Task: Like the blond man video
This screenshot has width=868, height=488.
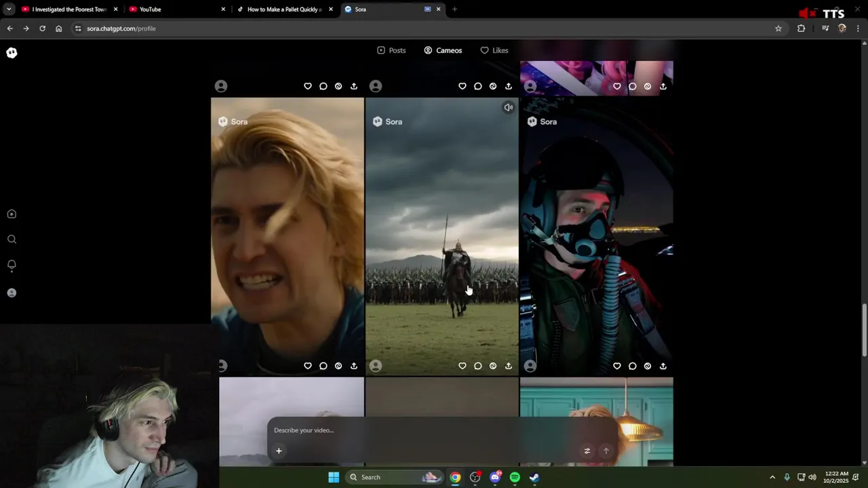Action: pyautogui.click(x=308, y=366)
